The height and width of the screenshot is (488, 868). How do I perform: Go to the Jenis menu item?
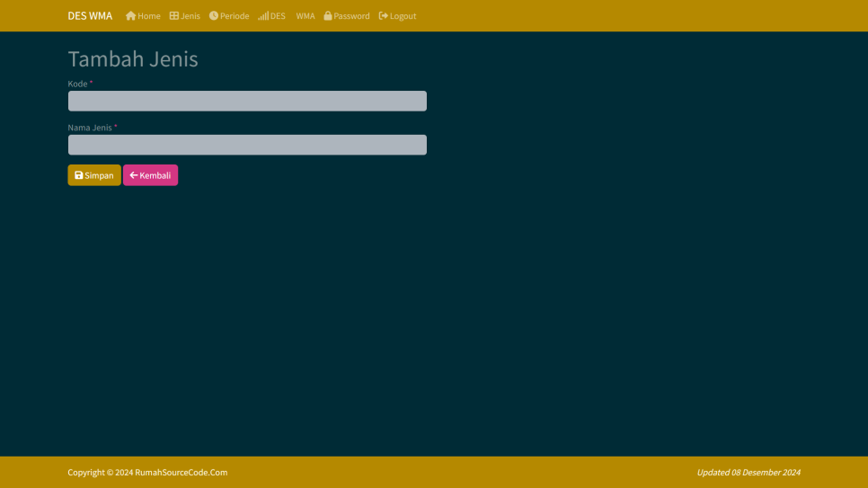(x=190, y=16)
